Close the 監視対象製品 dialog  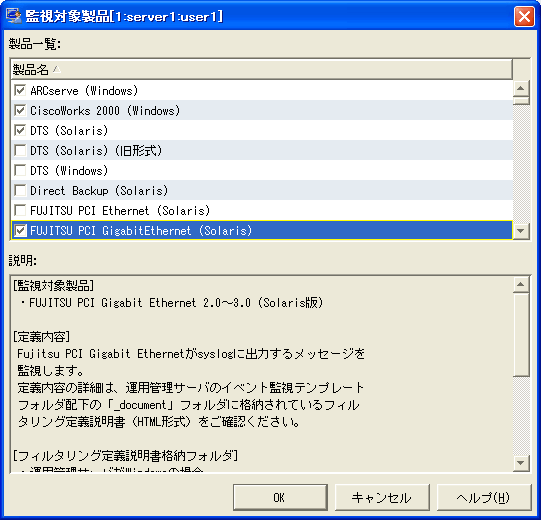point(524,16)
